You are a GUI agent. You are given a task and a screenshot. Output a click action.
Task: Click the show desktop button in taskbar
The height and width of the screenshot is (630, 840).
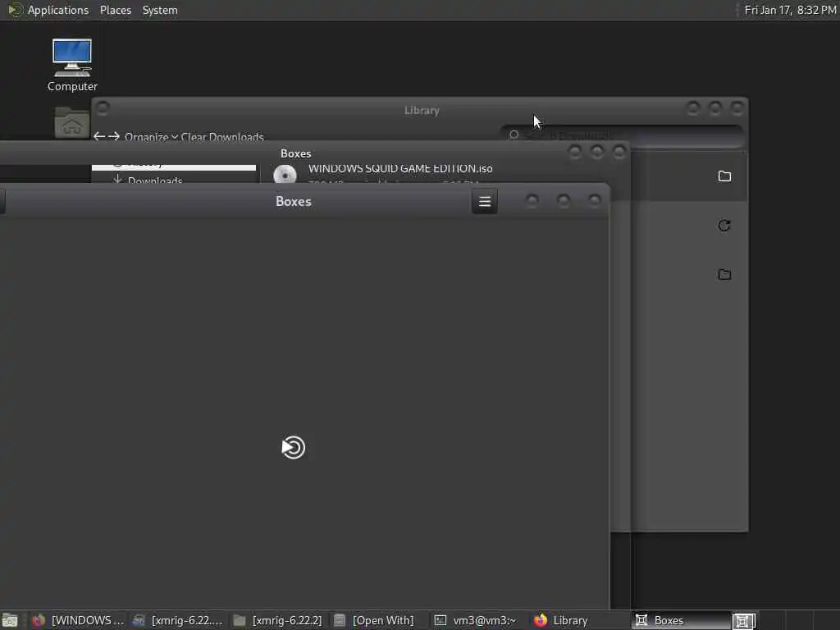[10, 620]
